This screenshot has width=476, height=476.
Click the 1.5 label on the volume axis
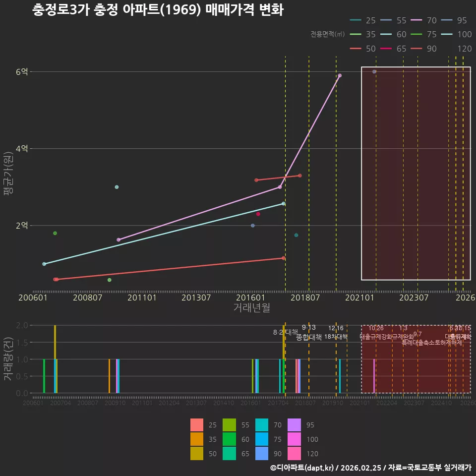[x=22, y=343]
